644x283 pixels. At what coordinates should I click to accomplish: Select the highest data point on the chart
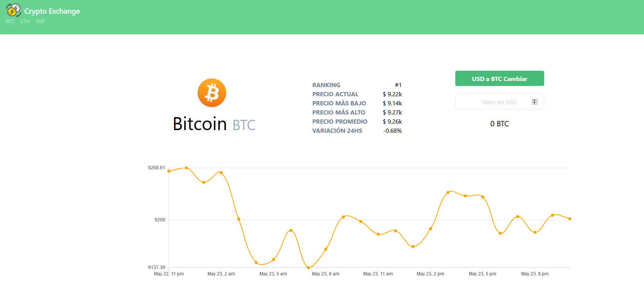(186, 168)
